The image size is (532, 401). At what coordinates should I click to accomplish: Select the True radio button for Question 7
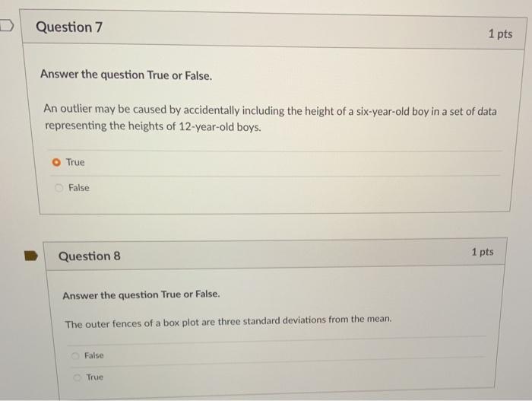tap(56, 162)
